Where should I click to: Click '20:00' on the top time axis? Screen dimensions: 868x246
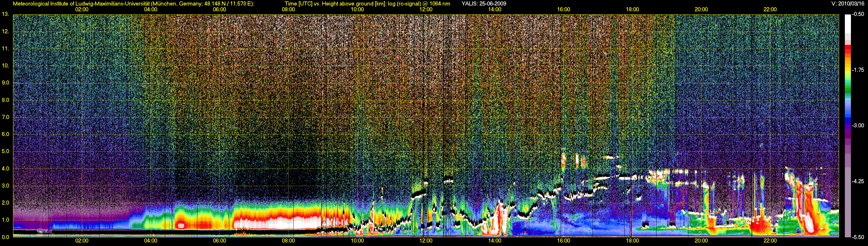[x=701, y=10]
